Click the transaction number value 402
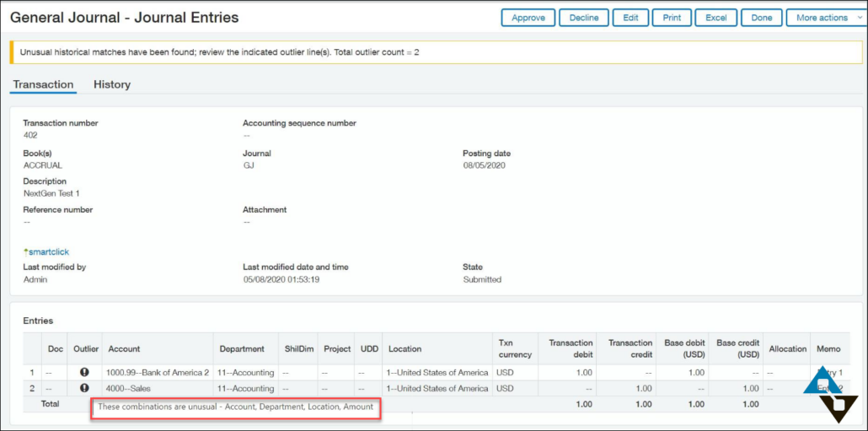 pos(30,135)
